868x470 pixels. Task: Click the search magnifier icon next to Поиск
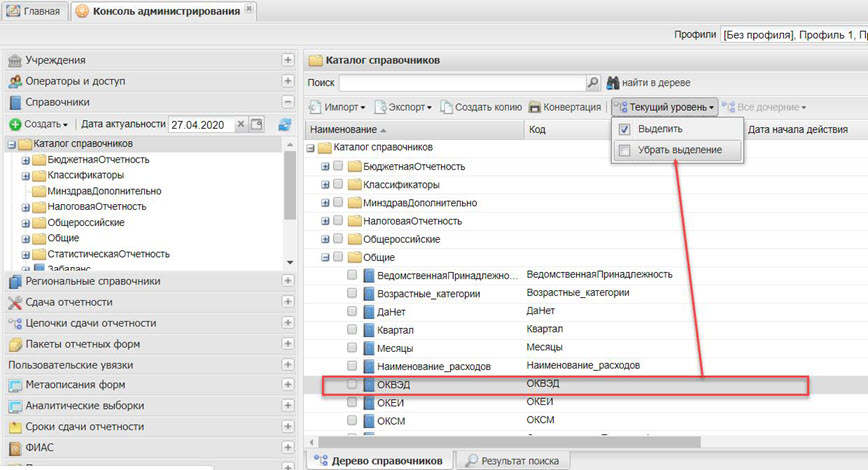pyautogui.click(x=592, y=83)
